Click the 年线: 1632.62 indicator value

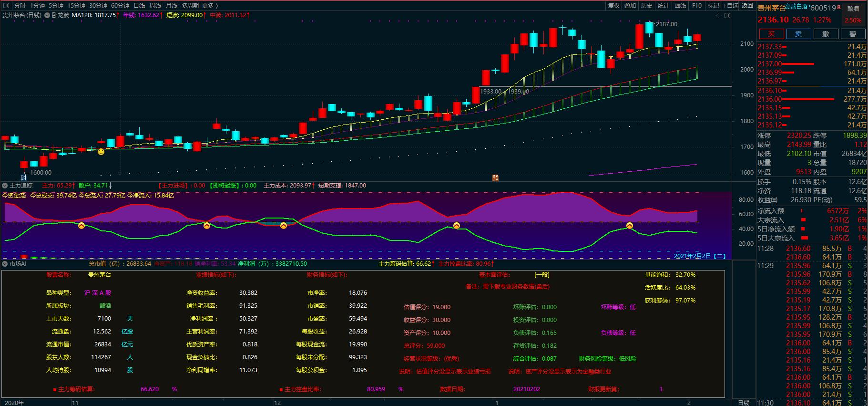141,15
